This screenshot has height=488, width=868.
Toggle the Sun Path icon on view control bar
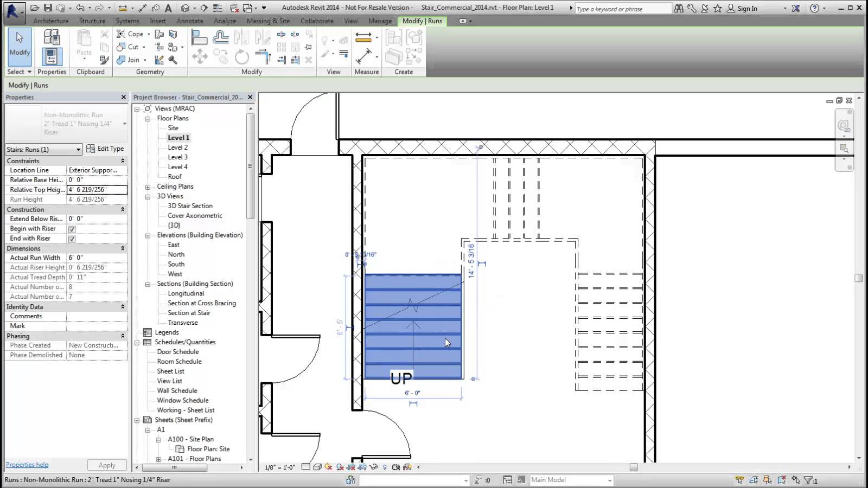[x=327, y=467]
